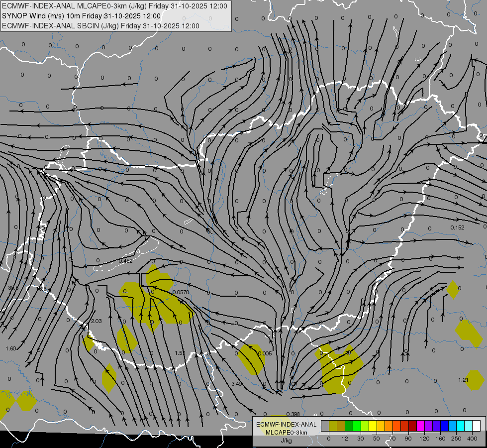Click the 0.152 value on the map
Image resolution: width=487 pixels, height=448 pixels.
458,227
